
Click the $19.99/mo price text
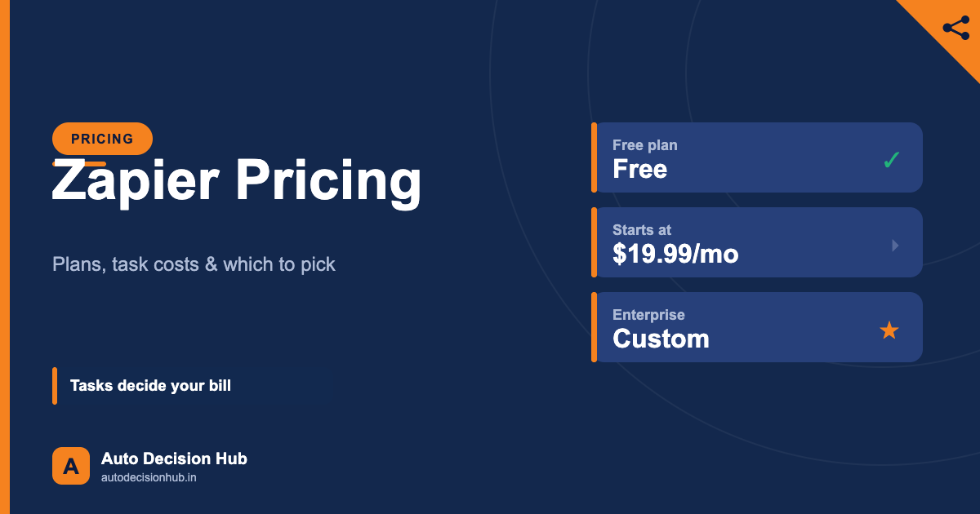675,254
